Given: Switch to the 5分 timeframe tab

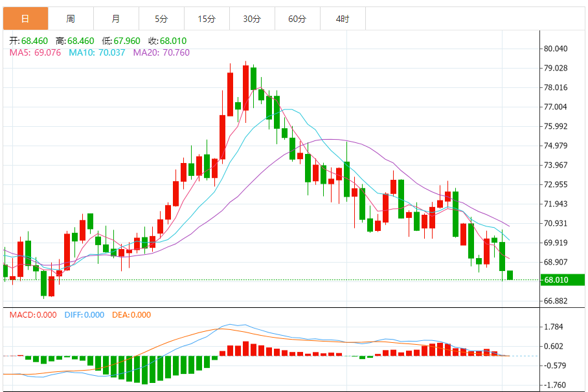Looking at the screenshot, I should tap(161, 19).
